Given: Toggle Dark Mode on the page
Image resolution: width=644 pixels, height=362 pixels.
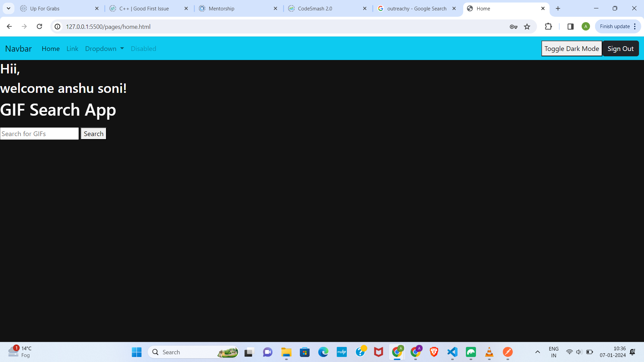Looking at the screenshot, I should pyautogui.click(x=572, y=49).
